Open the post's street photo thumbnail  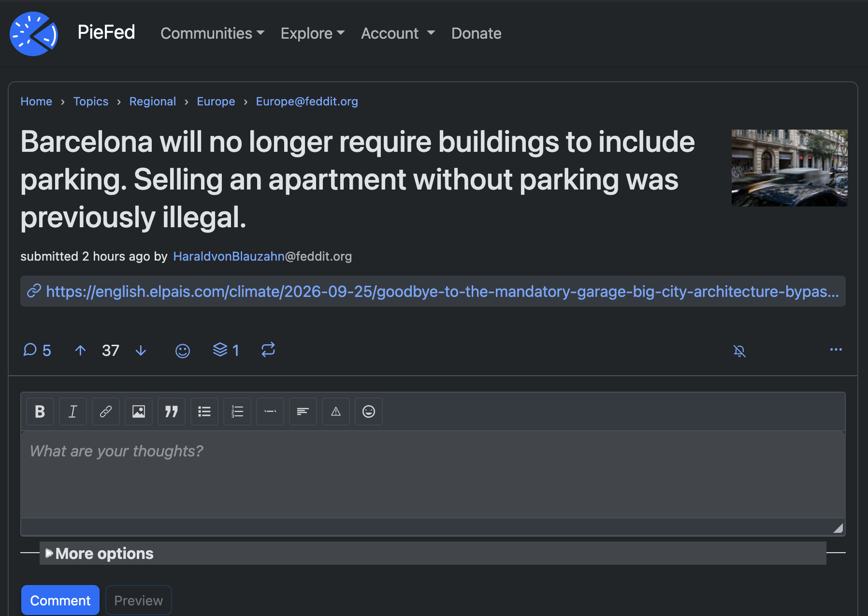pos(790,168)
